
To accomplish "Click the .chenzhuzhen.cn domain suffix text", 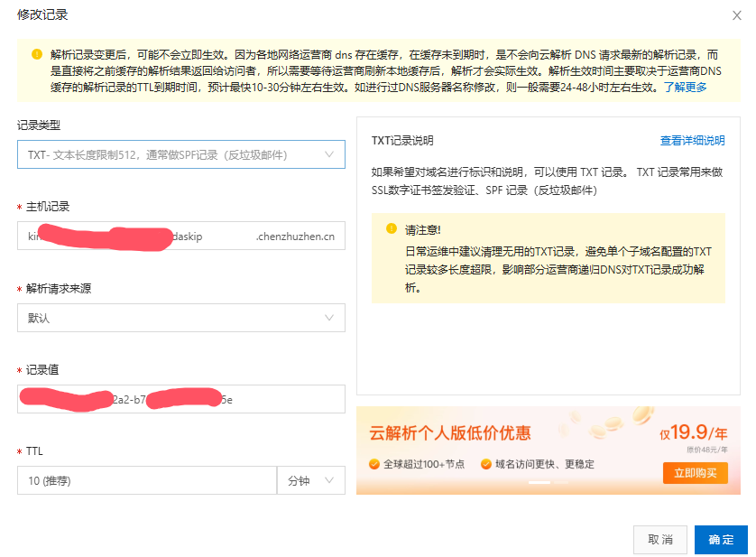I will pyautogui.click(x=295, y=237).
